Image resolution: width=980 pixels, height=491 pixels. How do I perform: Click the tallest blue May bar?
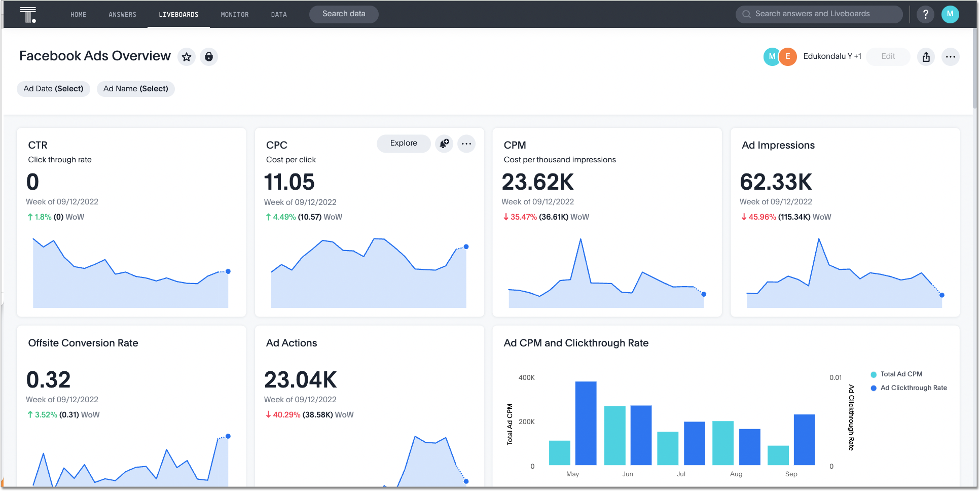tap(586, 423)
